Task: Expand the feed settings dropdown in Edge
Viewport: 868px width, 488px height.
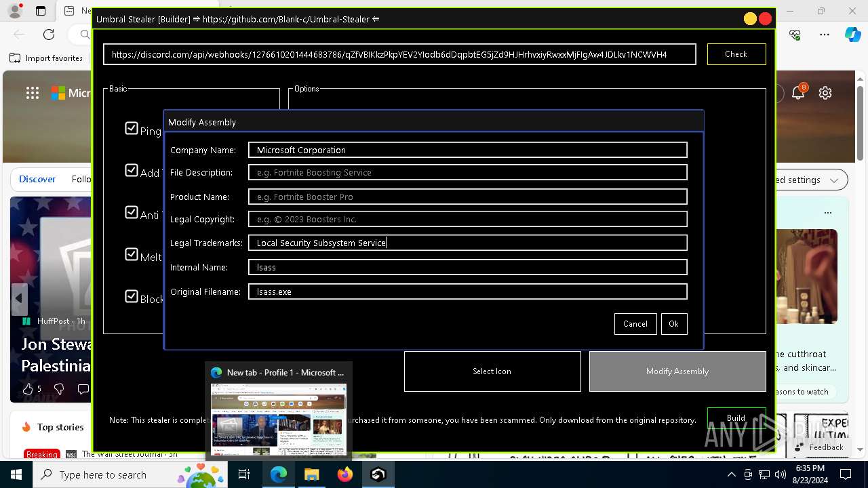Action: pos(833,180)
